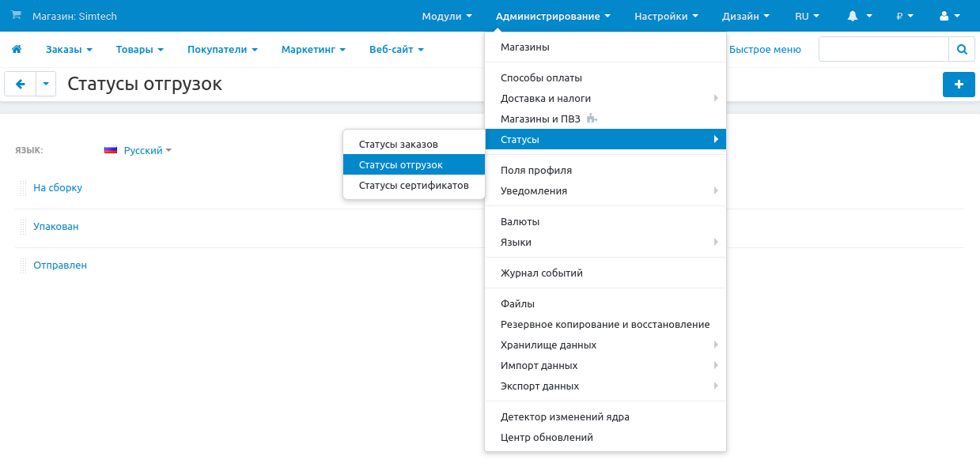
Task: Expand the RU language dropdown
Action: pyautogui.click(x=807, y=16)
